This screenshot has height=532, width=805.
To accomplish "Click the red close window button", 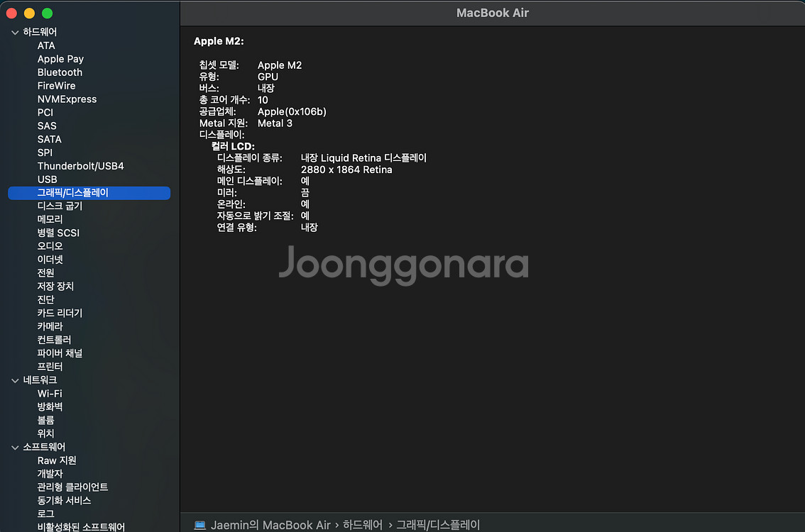I will [x=11, y=13].
